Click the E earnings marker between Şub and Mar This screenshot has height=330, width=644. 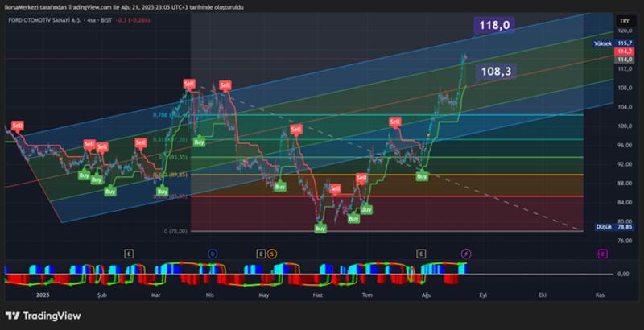[x=129, y=254]
